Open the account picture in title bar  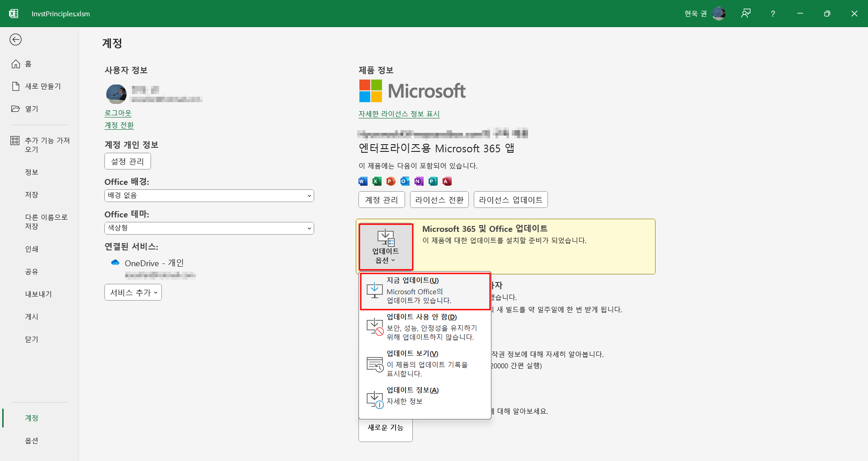coord(719,14)
